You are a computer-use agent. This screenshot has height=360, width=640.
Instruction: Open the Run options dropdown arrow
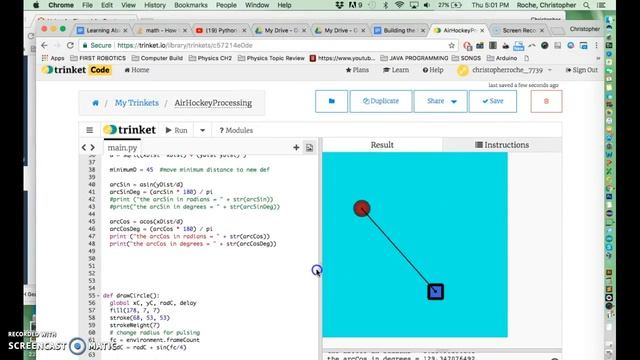(x=202, y=131)
